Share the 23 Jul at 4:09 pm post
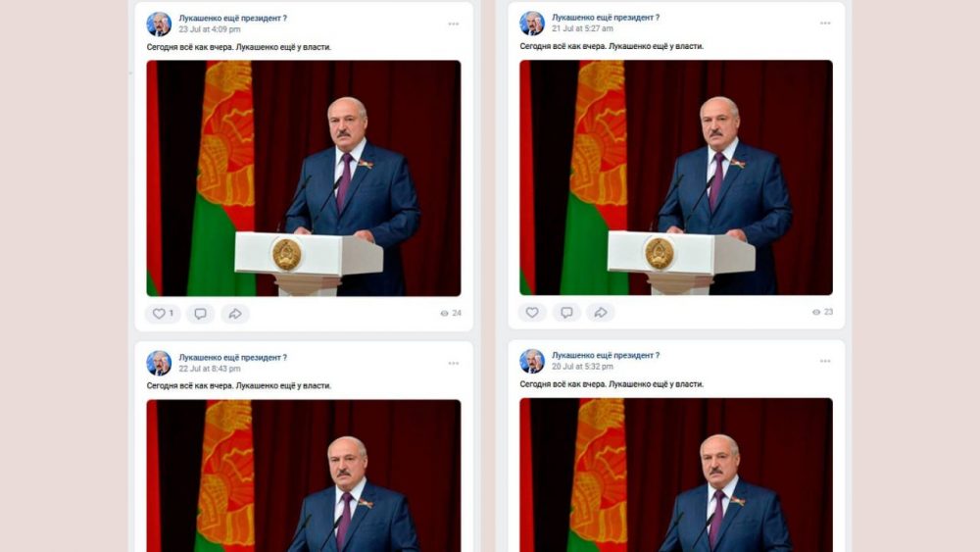Viewport: 980px width, 552px height. click(x=235, y=313)
